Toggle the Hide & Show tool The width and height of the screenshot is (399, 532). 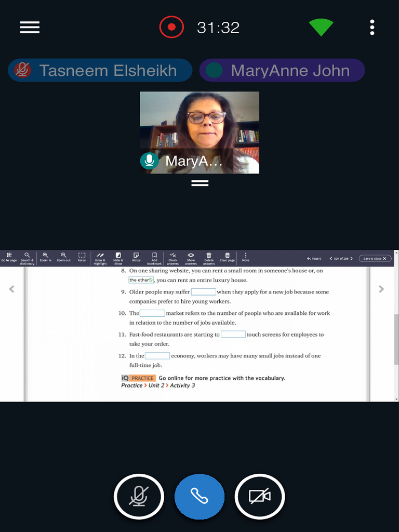(118, 258)
